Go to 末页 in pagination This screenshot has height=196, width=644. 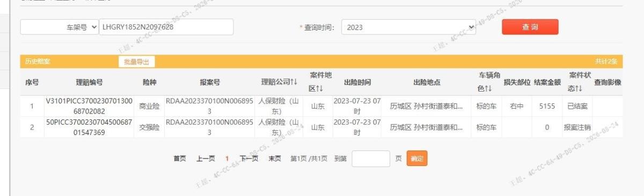point(275,159)
